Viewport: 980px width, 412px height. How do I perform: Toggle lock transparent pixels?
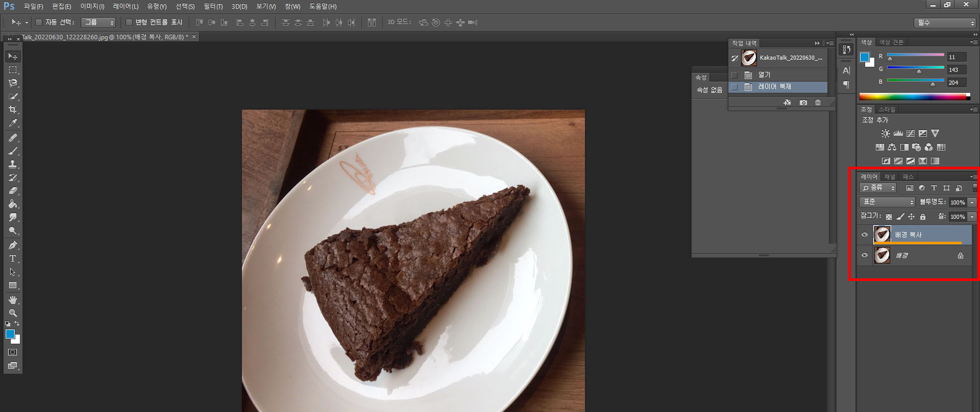(x=889, y=217)
